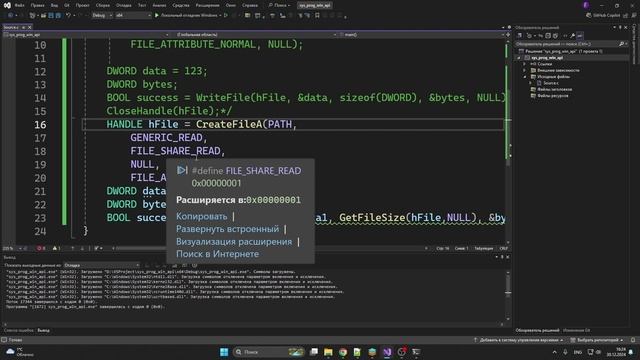The width and height of the screenshot is (640, 360).
Task: Click Выбрать репозиторий in status bar
Action: click(x=597, y=340)
